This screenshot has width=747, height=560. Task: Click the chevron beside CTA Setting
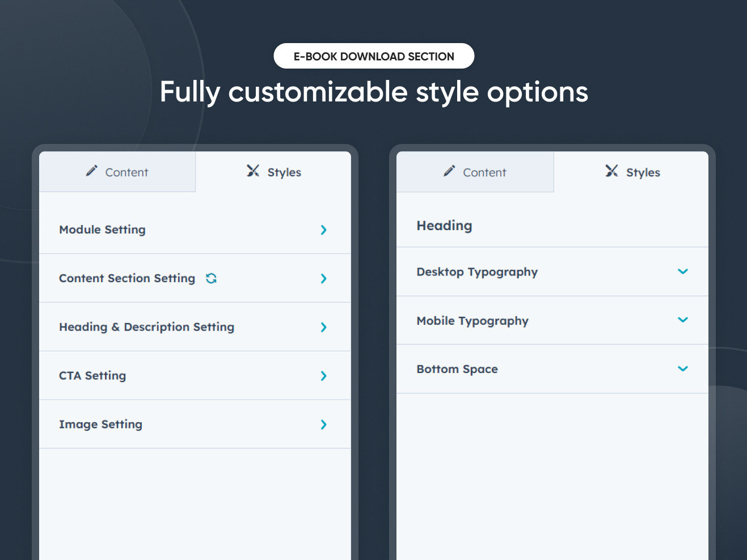tap(323, 376)
